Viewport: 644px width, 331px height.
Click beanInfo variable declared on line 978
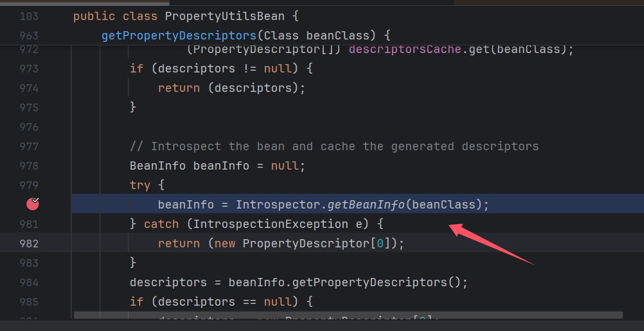(x=221, y=165)
